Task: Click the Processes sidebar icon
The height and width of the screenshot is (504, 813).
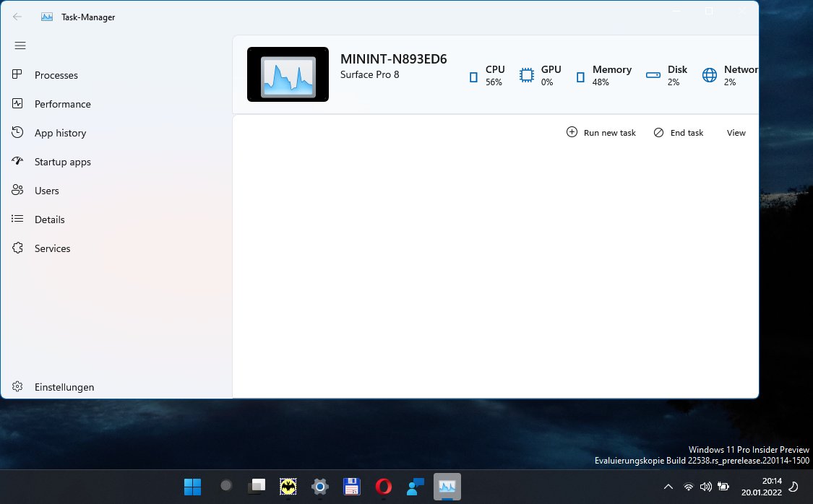Action: click(17, 74)
